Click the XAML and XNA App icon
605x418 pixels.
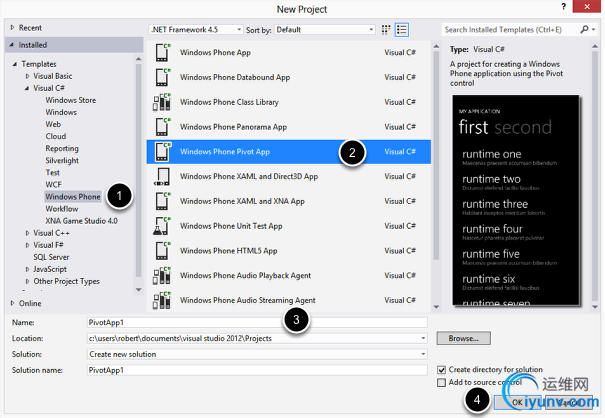coord(162,201)
